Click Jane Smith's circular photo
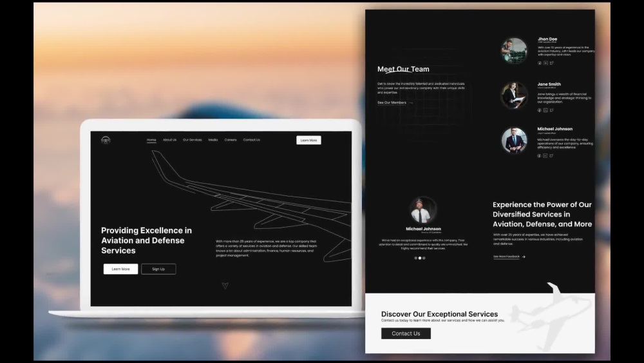Screen dimensions: 644x363 pos(514,95)
